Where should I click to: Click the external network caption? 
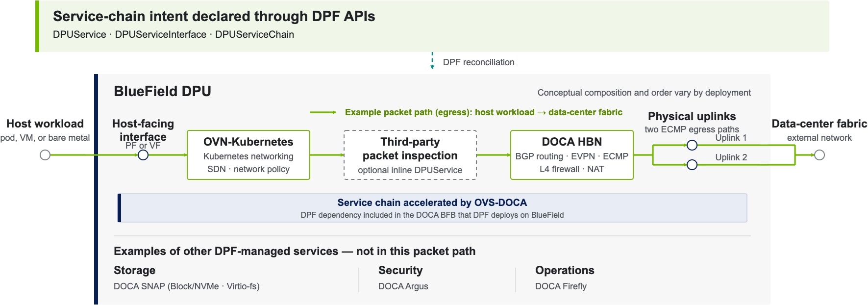pyautogui.click(x=819, y=138)
